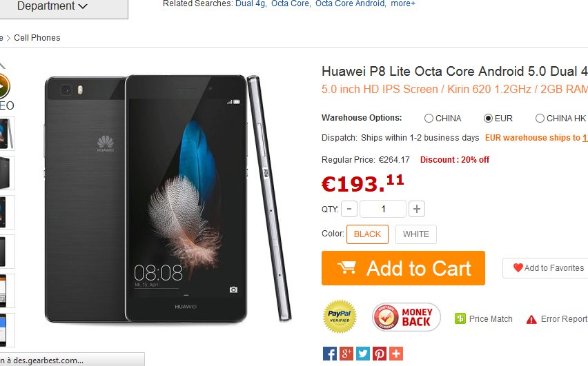Screen dimensions: 588x366
Task: Choose the CHINA HK warehouse option
Action: pyautogui.click(x=540, y=119)
